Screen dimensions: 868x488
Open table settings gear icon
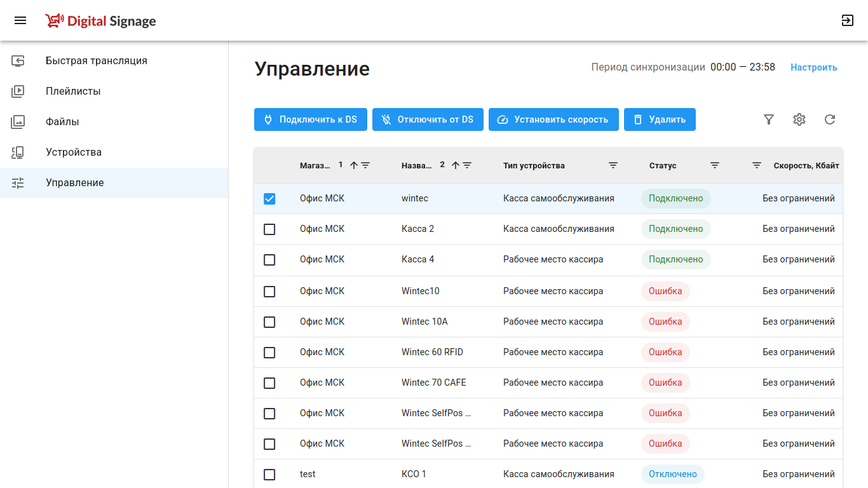[799, 119]
